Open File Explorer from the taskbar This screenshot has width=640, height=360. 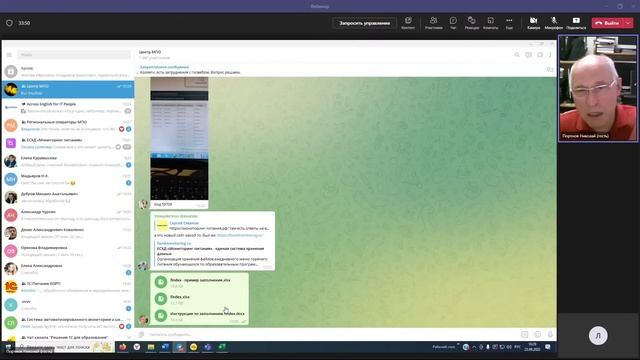(x=151, y=347)
